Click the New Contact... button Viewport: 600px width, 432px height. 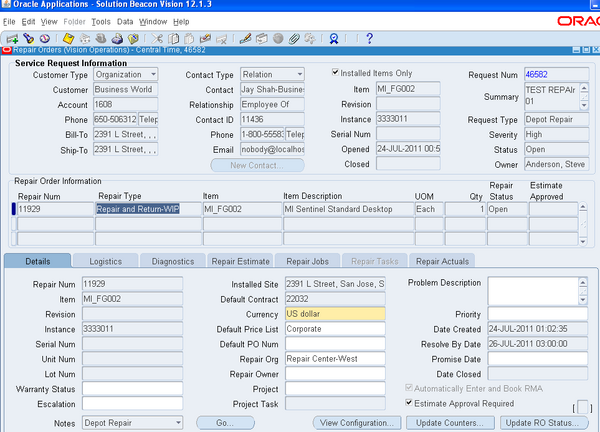pos(257,165)
